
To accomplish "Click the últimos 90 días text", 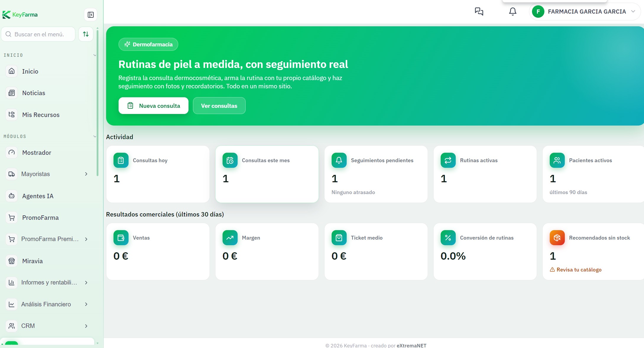I will coord(568,192).
